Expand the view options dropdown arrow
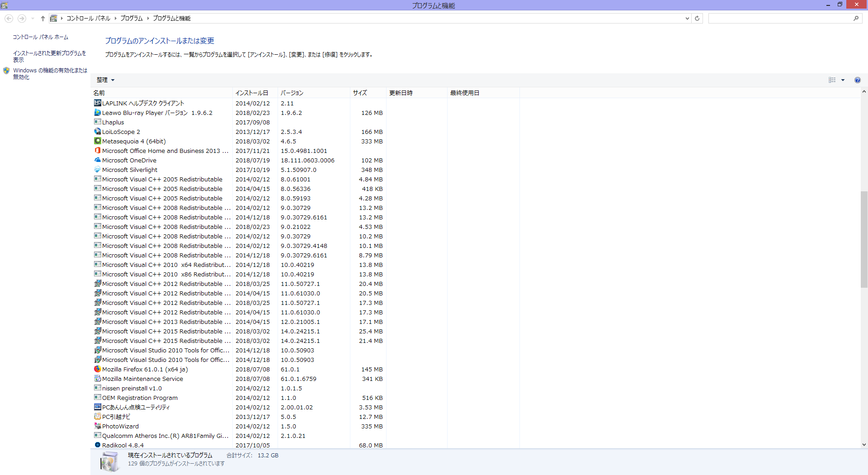Screen dimensions: 868x475 843,80
